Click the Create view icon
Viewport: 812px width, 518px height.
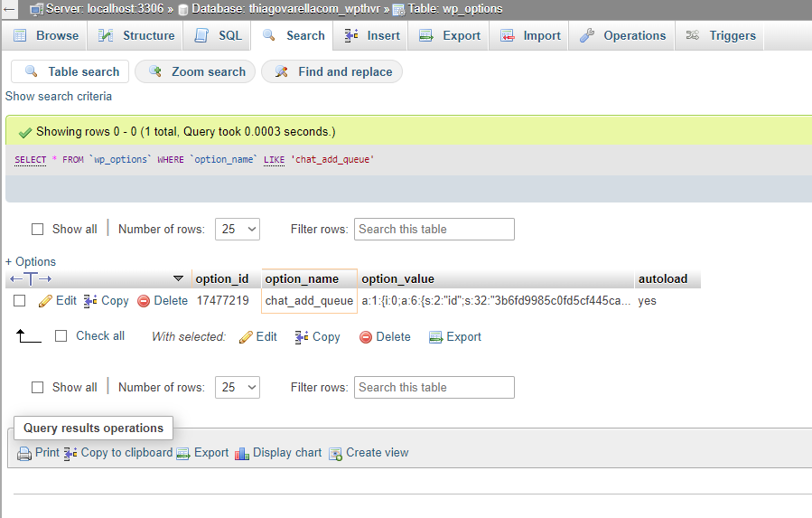coord(336,454)
